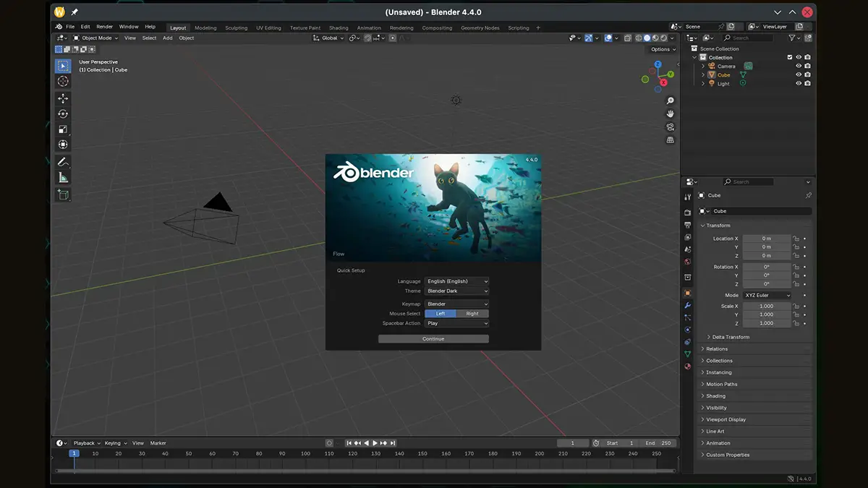Open the Render menu
Image resolution: width=868 pixels, height=488 pixels.
pos(105,27)
